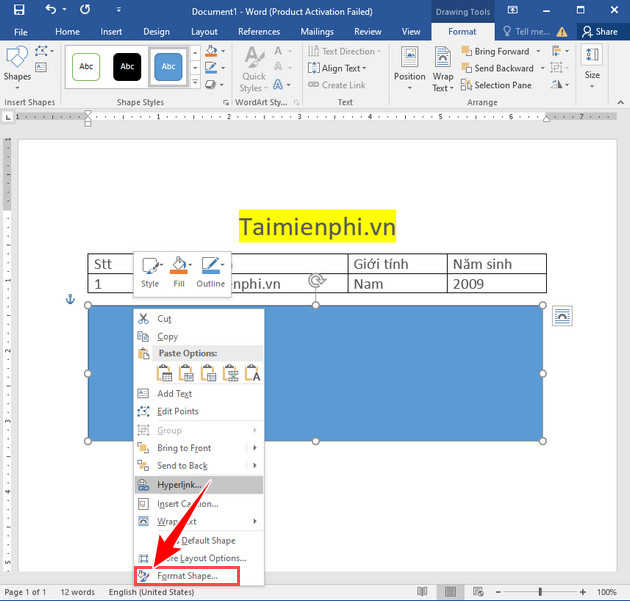This screenshot has width=630, height=601.
Task: Open the Selection Pane
Action: click(x=497, y=85)
